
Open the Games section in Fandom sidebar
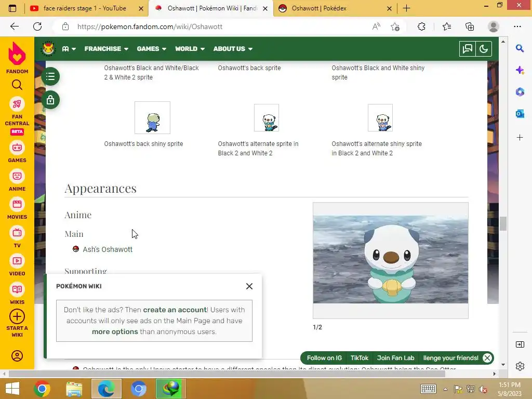[x=17, y=152]
